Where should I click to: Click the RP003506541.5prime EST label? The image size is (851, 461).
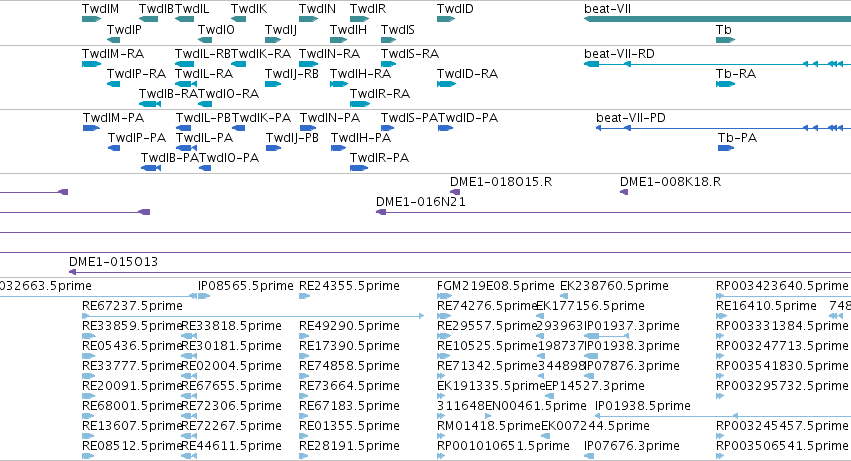coord(782,447)
